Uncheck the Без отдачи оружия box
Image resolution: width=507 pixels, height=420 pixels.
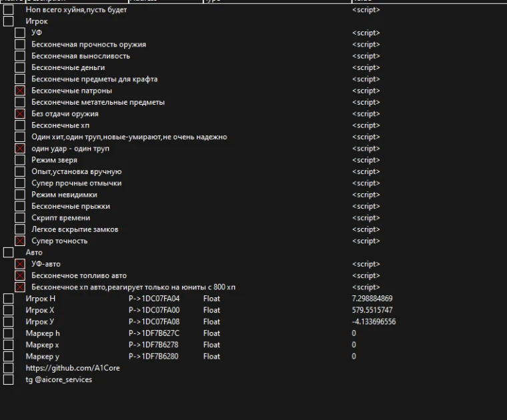20,114
